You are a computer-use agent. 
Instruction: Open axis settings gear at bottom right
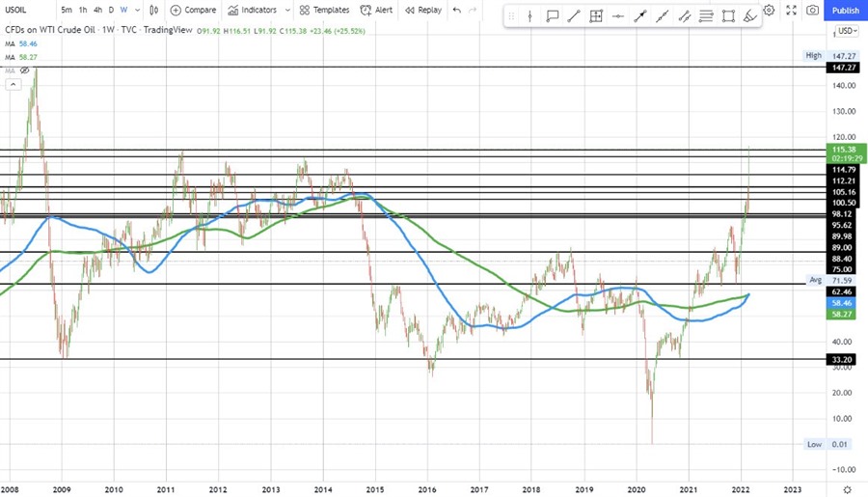click(847, 490)
